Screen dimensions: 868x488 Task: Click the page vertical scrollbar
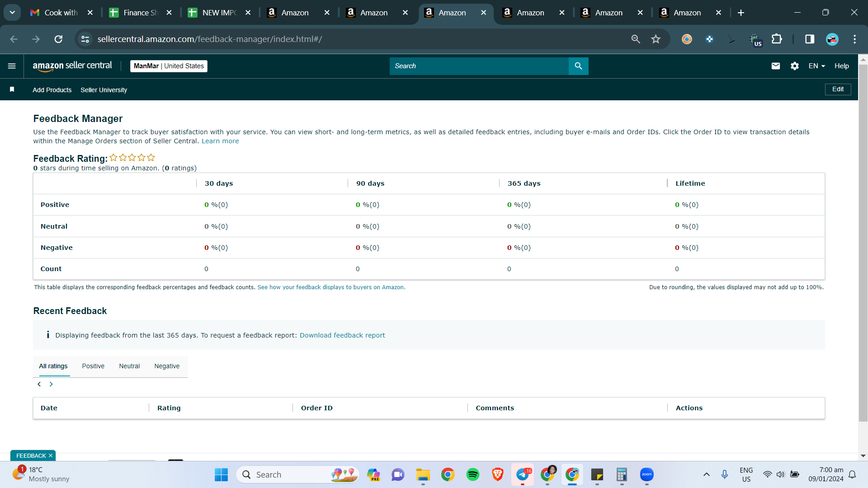point(863,244)
